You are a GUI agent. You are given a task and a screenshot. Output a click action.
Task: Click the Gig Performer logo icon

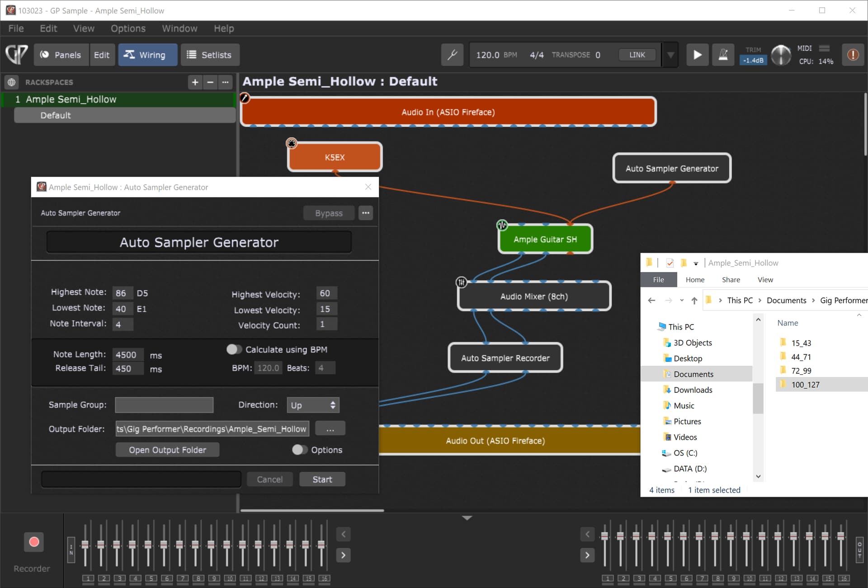point(16,55)
